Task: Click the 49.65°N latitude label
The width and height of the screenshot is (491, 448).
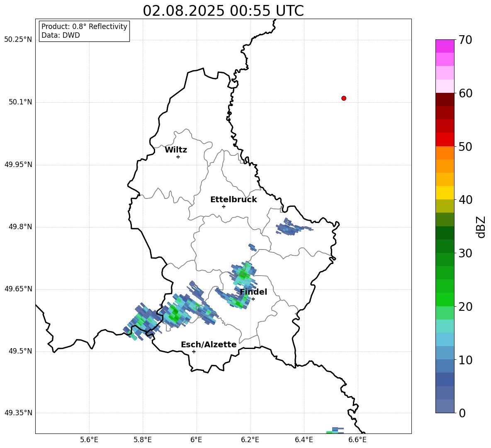Action: [18, 289]
